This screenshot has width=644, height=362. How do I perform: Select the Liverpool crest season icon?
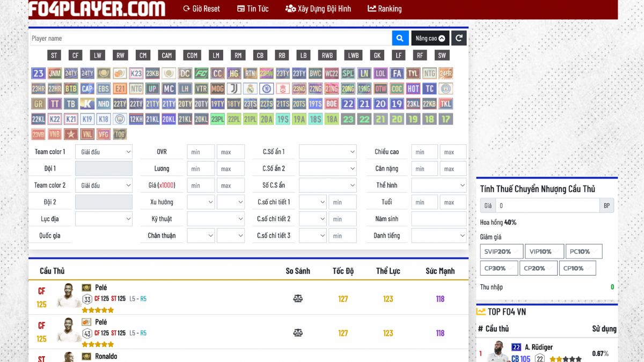tap(283, 88)
